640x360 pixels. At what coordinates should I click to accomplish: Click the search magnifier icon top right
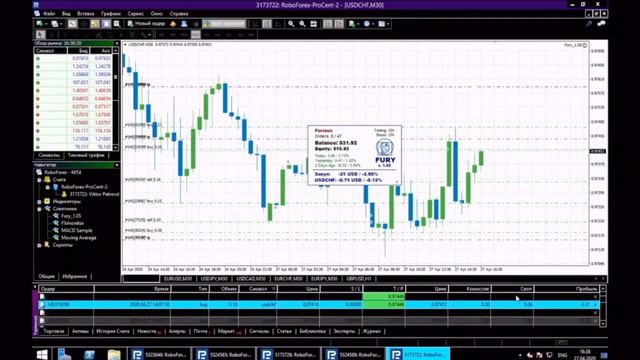point(589,24)
